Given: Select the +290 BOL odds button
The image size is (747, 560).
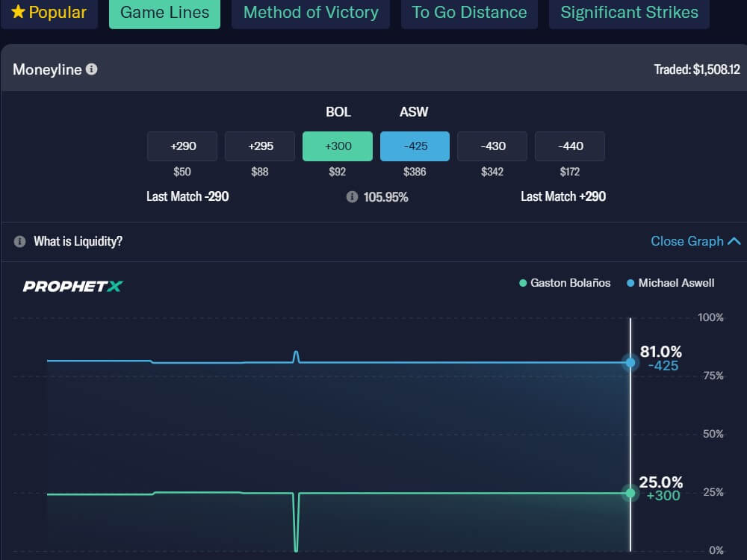Looking at the screenshot, I should 182,146.
